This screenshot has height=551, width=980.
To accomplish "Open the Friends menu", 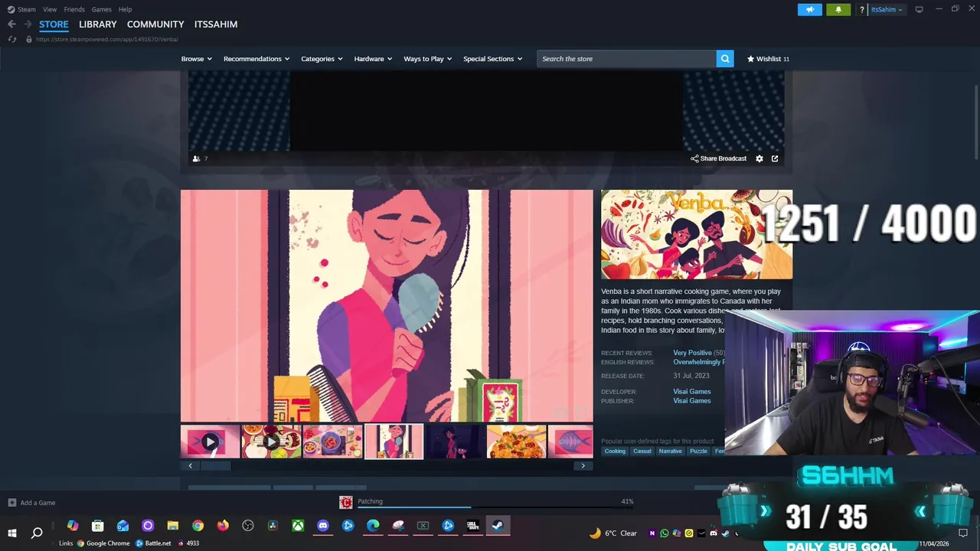I will 74,9.
